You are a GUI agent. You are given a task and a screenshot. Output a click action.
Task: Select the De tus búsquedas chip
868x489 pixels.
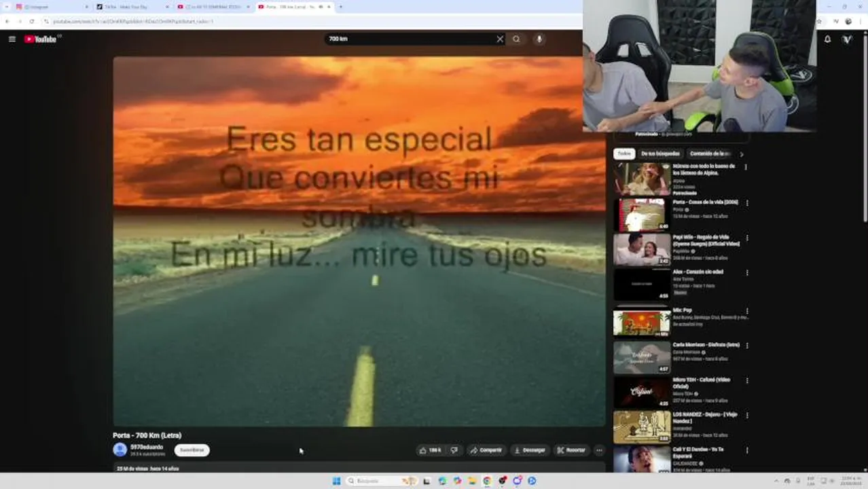pyautogui.click(x=660, y=153)
